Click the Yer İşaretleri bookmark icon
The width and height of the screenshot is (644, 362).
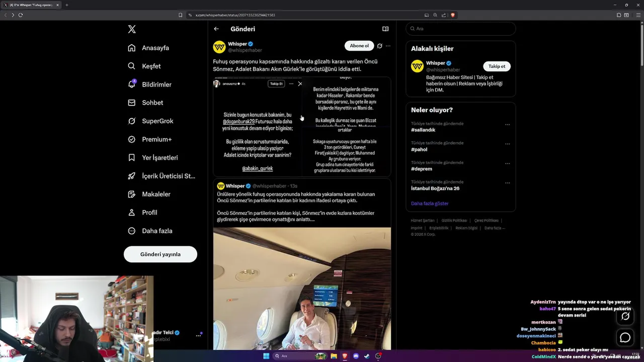(x=132, y=157)
